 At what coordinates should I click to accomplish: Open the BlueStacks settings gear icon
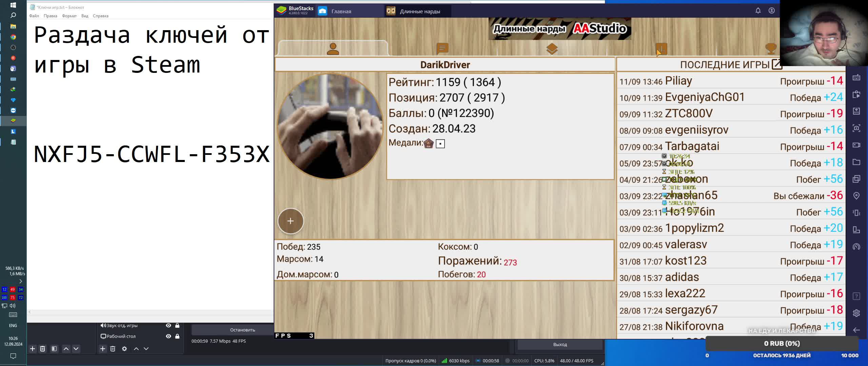click(856, 313)
